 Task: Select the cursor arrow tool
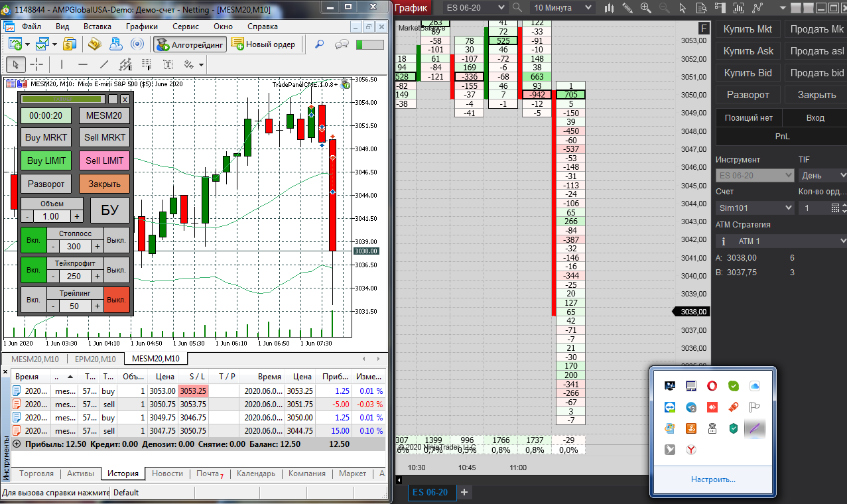coord(15,64)
